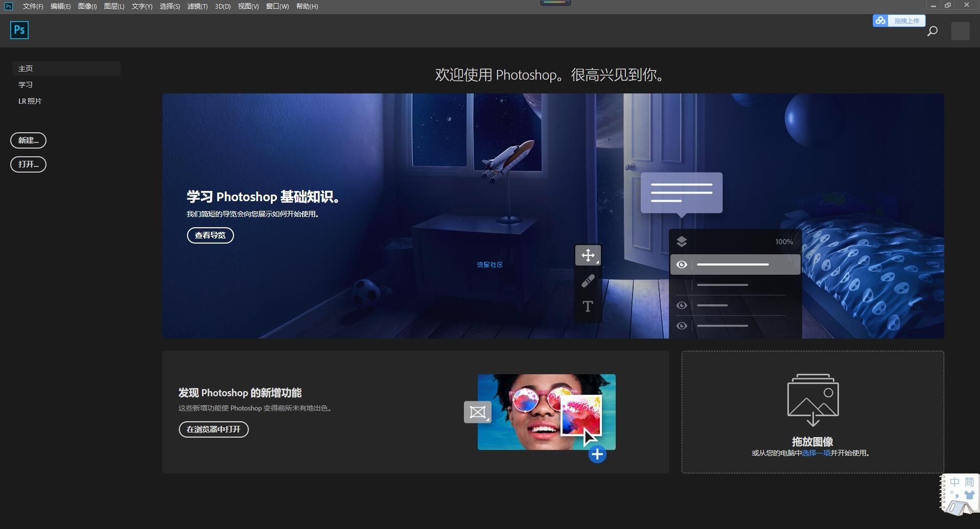Open the 图层(L) menu

pyautogui.click(x=114, y=6)
